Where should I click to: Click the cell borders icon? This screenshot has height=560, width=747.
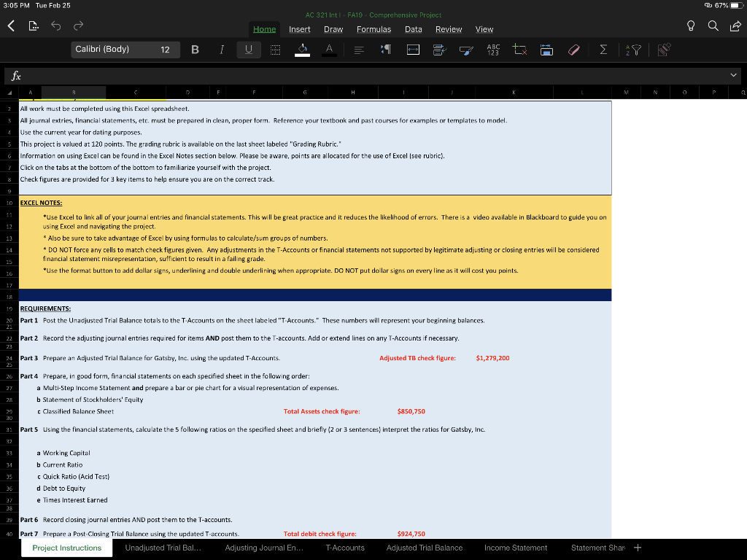pos(275,50)
